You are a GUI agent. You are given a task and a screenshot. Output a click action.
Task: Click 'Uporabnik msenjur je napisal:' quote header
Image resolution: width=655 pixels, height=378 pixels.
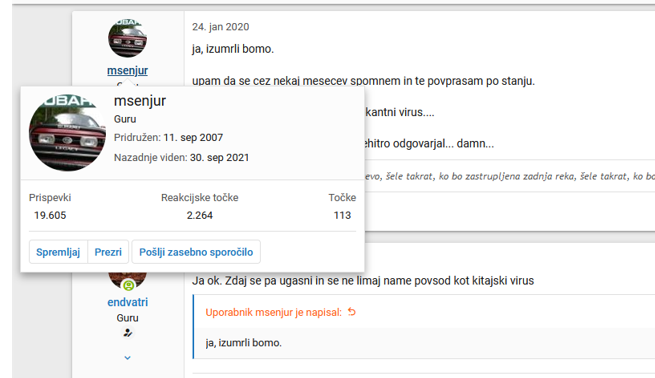click(273, 312)
